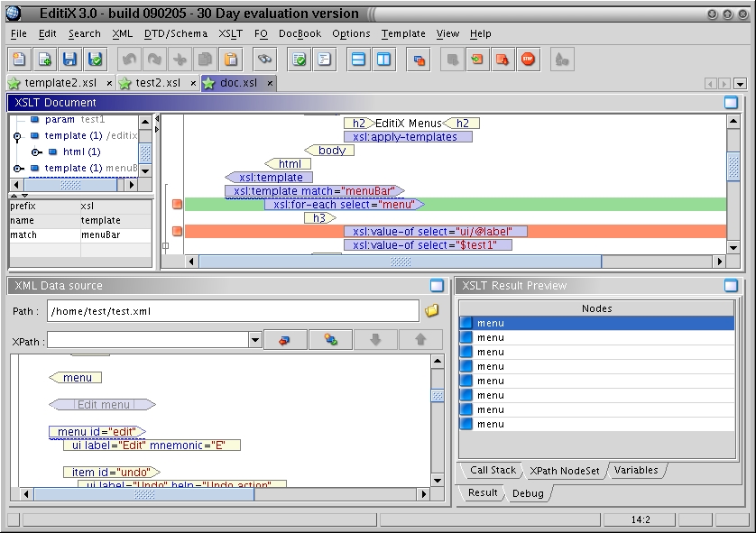756x533 pixels.
Task: Close the doc.xsl tab
Action: pos(270,83)
